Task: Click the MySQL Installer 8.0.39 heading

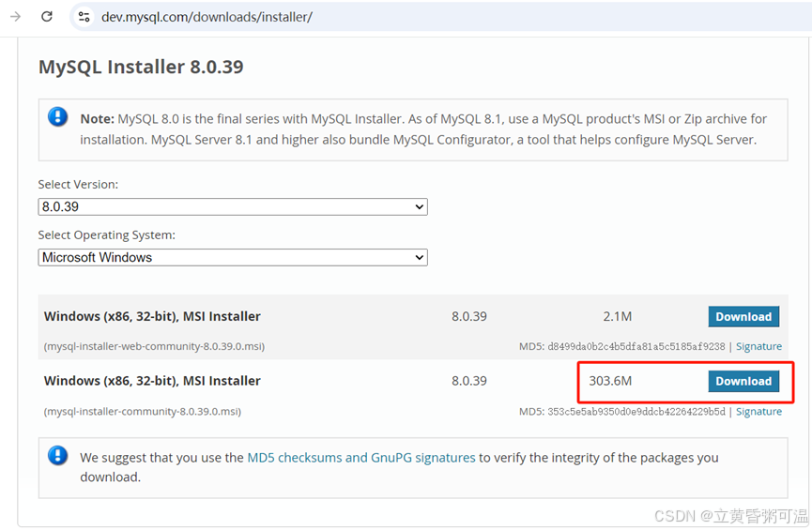Action: point(141,67)
